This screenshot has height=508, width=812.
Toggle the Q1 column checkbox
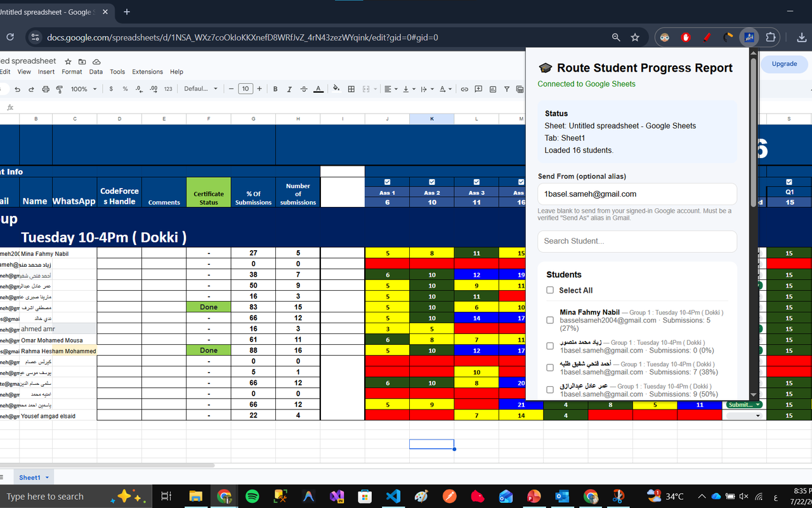tap(789, 182)
